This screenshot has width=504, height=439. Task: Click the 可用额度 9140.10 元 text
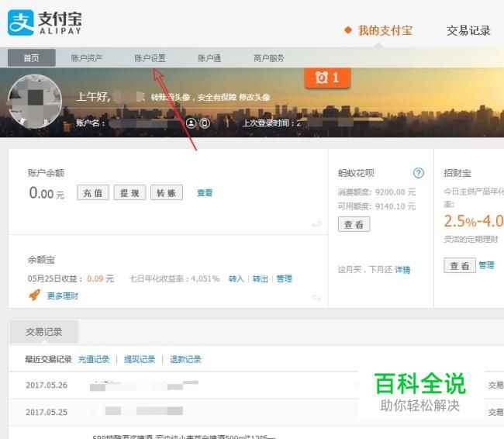377,206
